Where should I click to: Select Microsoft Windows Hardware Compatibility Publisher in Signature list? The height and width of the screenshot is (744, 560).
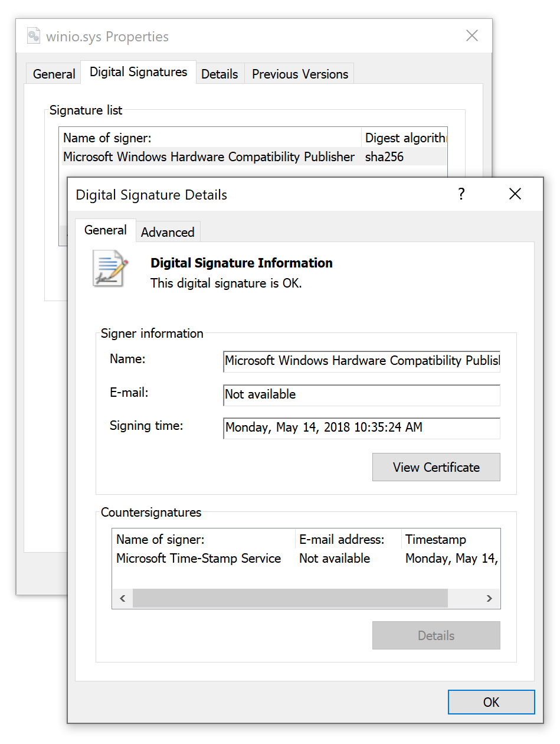(x=209, y=156)
